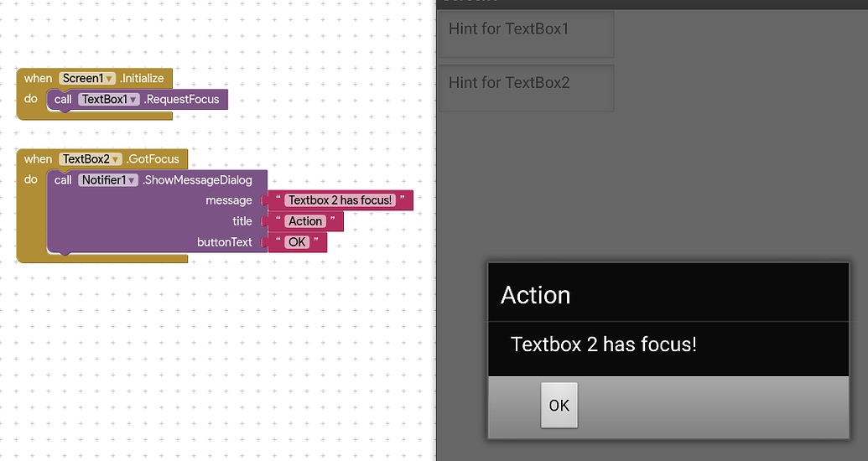Click the title parameter label
Image resolution: width=868 pixels, height=461 pixels.
click(x=242, y=221)
